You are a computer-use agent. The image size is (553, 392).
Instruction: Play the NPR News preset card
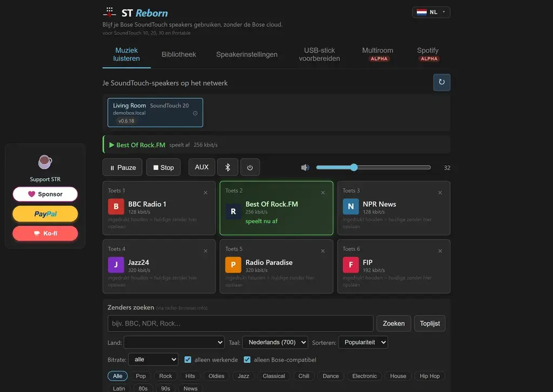click(394, 208)
